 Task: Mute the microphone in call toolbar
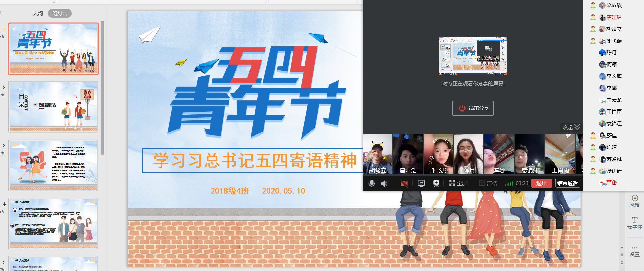coord(372,183)
